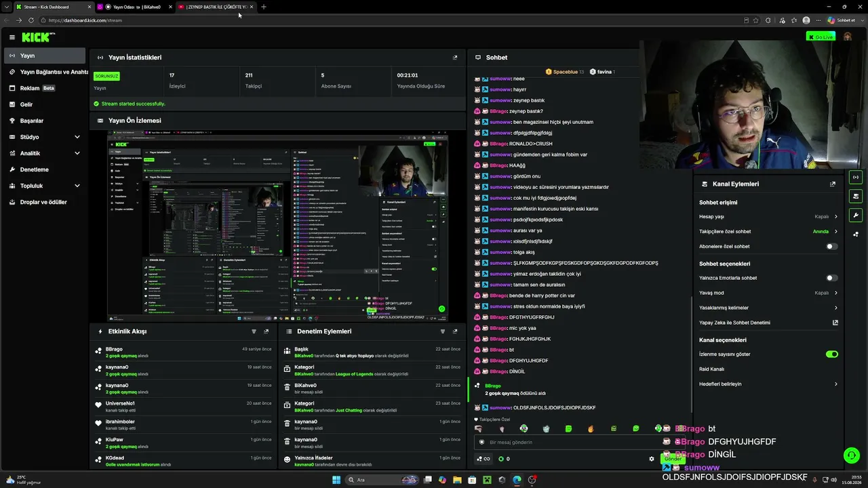
Task: Switch to ZEYNEP BASTIK YouTube tab
Action: pos(216,7)
